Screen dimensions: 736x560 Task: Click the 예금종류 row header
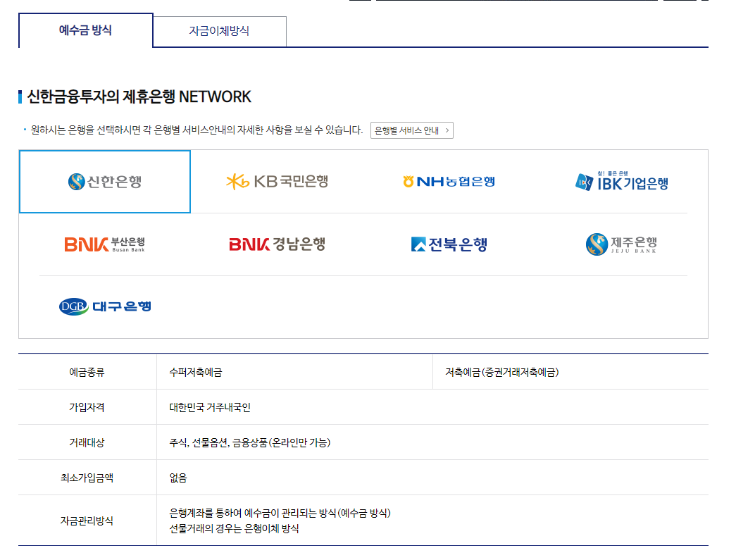click(x=87, y=372)
